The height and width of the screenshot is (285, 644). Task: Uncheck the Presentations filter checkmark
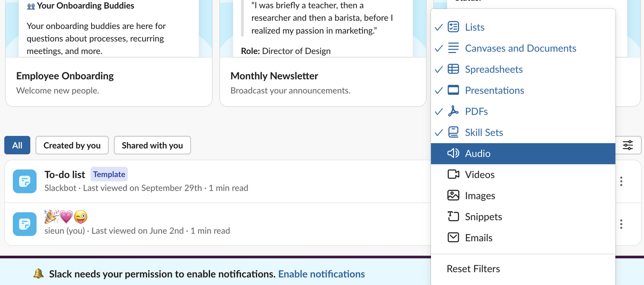[x=438, y=90]
